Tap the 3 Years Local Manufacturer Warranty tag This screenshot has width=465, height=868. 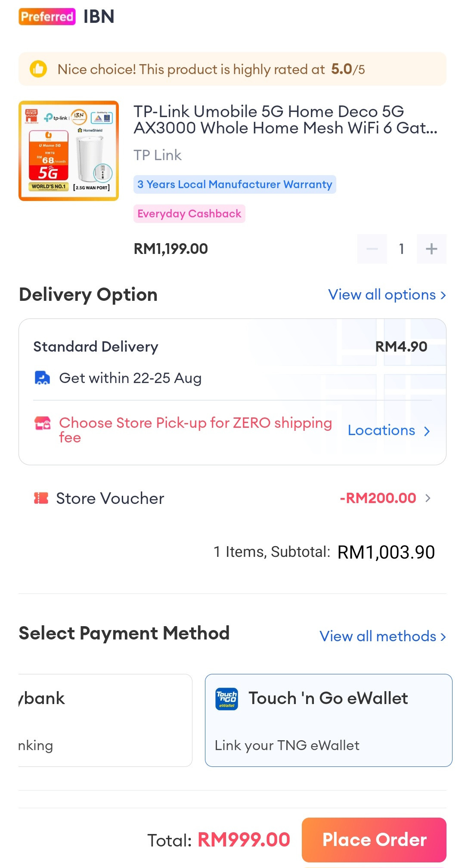[235, 184]
